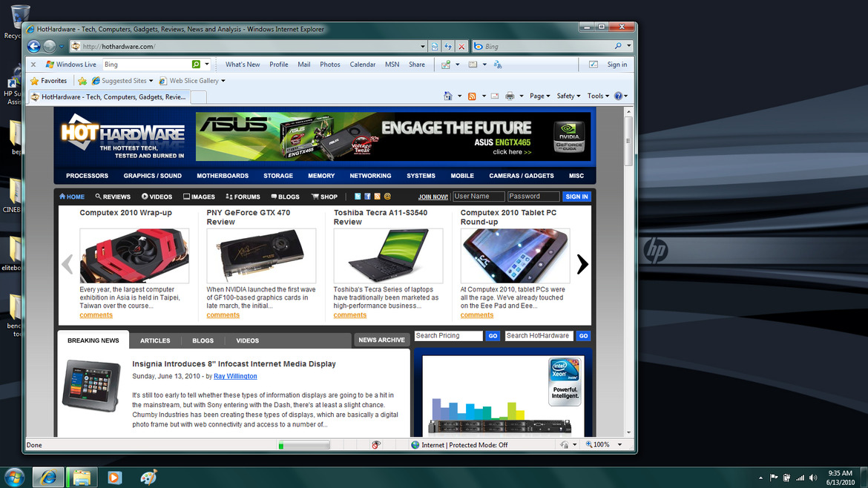Advance carousel with right black arrow
Screen dimensions: 868x488
[x=582, y=265]
